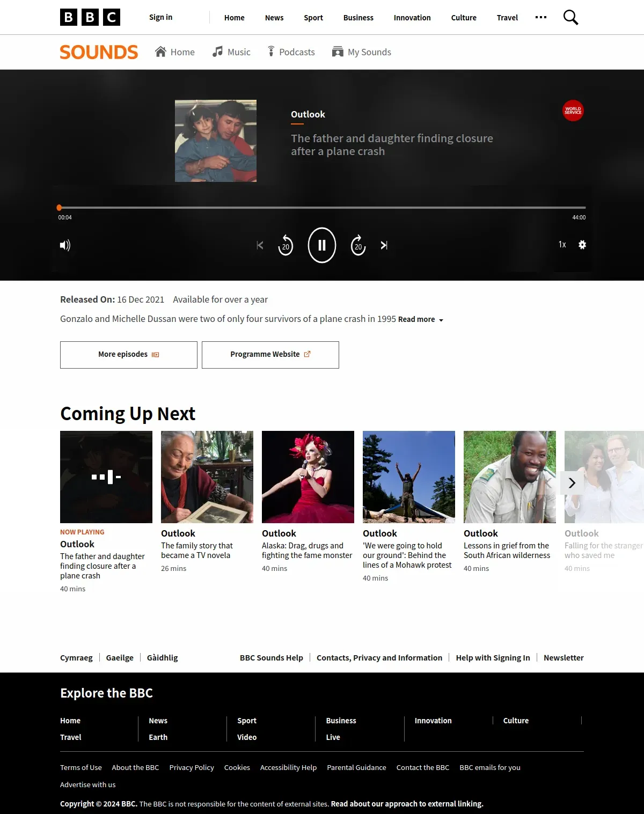The height and width of the screenshot is (814, 644).
Task: Open Sounds Music tab
Action: pos(231,52)
